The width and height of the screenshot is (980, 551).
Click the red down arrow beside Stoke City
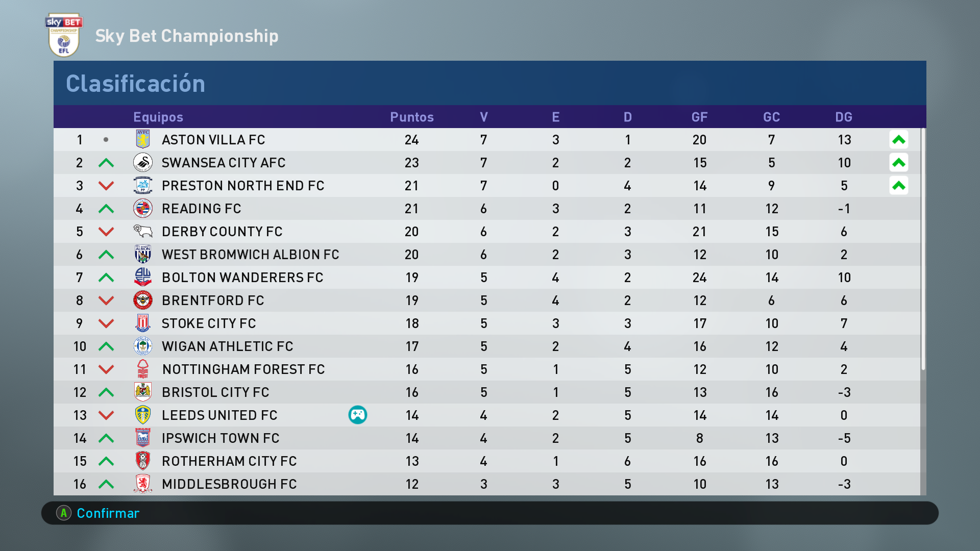(106, 323)
